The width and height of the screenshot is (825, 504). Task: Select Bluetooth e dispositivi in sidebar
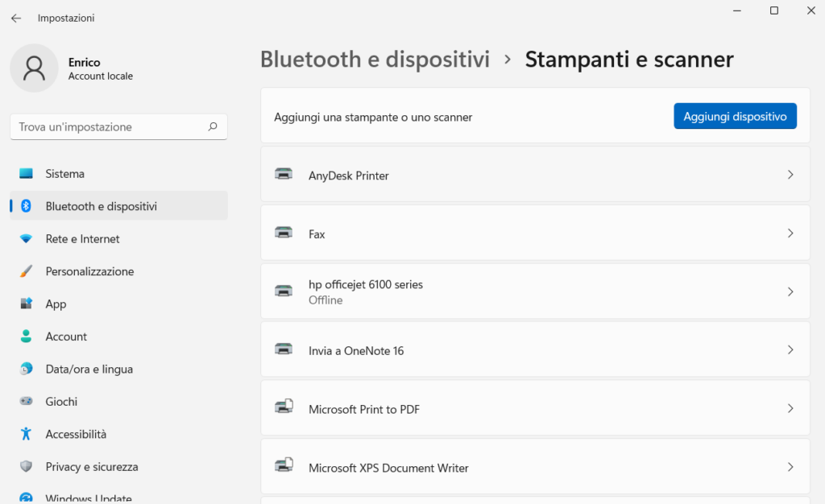[119, 206]
